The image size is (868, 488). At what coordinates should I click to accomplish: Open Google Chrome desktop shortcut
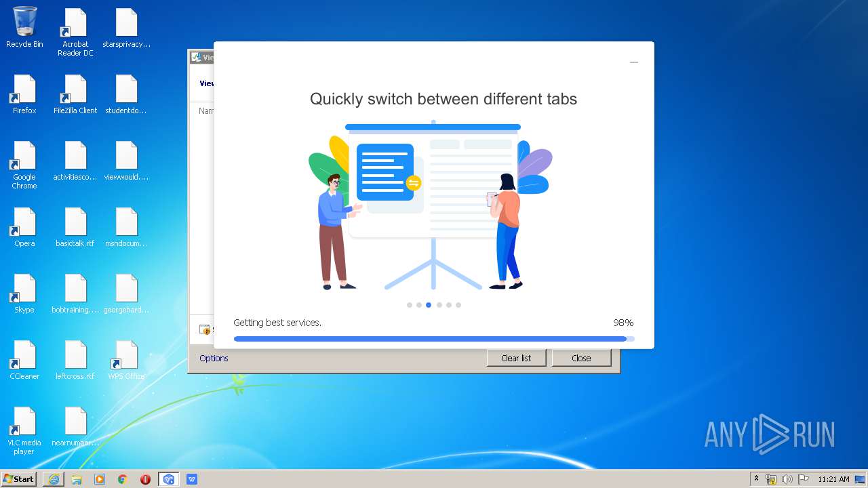[x=24, y=165]
